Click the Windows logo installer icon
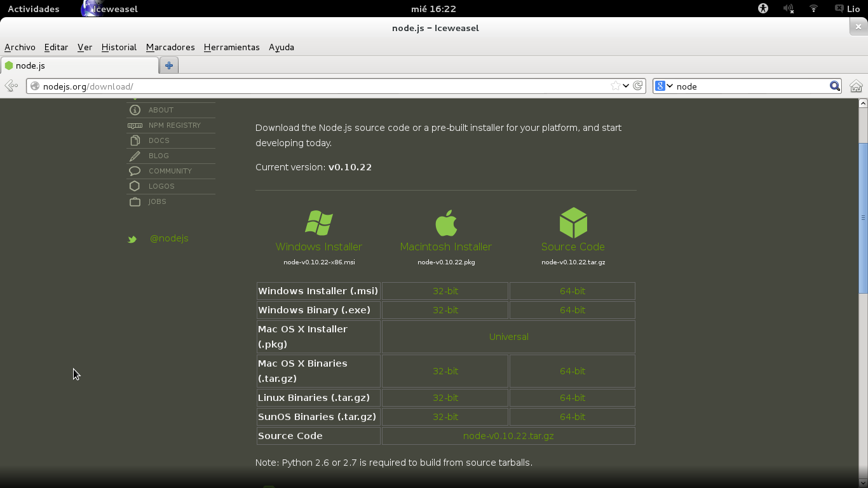 click(319, 223)
